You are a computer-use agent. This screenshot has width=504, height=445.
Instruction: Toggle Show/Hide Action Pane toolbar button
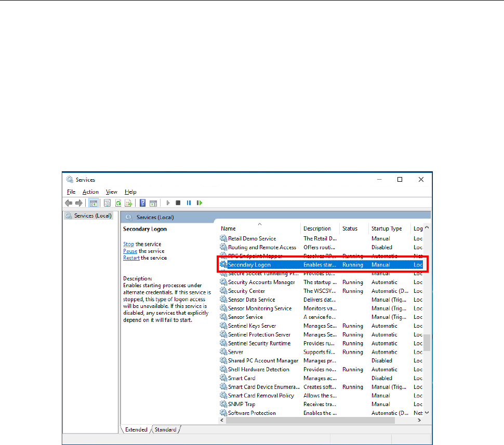coord(153,203)
